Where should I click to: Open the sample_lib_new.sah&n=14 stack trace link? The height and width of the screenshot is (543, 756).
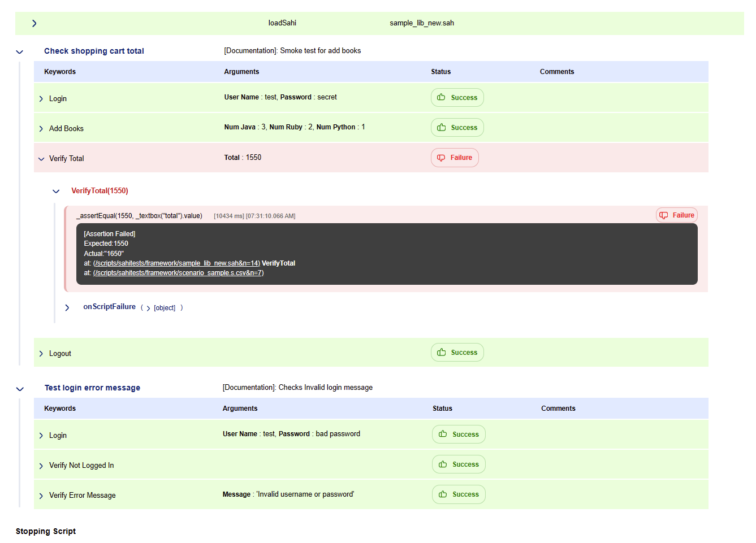pos(176,263)
